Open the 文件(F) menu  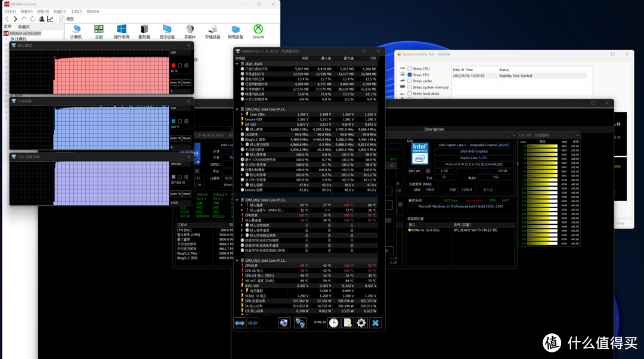pyautogui.click(x=10, y=11)
